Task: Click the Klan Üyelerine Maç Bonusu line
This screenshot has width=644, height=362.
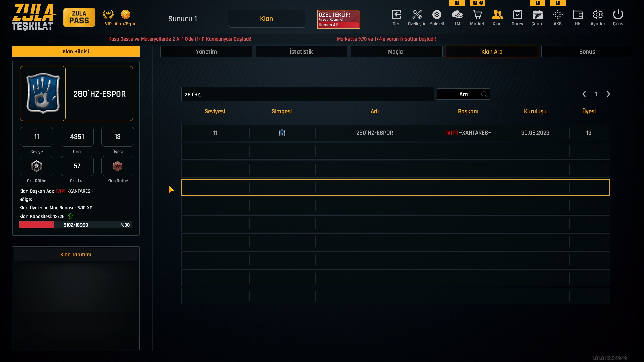Action: tap(56, 208)
